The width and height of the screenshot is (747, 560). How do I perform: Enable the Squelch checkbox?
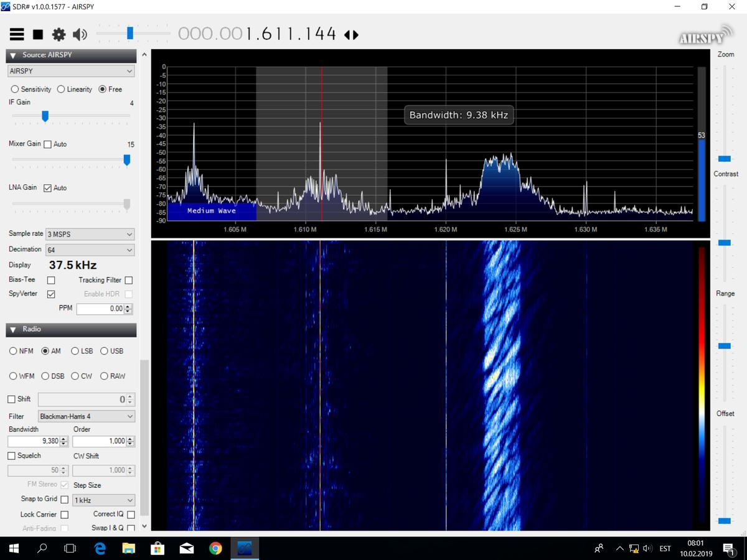click(11, 455)
